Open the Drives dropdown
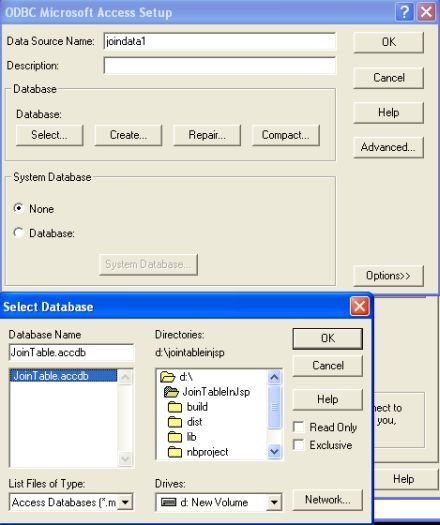This screenshot has width=440, height=525. [x=274, y=502]
